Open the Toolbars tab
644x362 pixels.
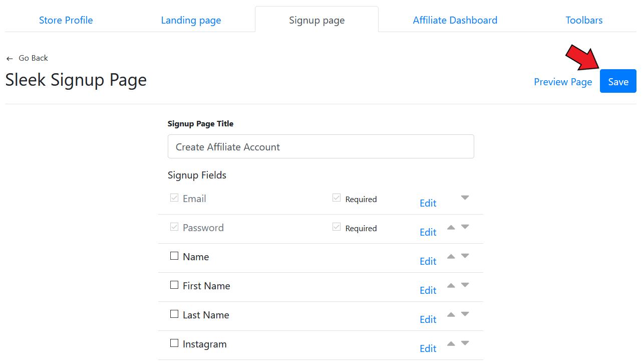pyautogui.click(x=584, y=20)
